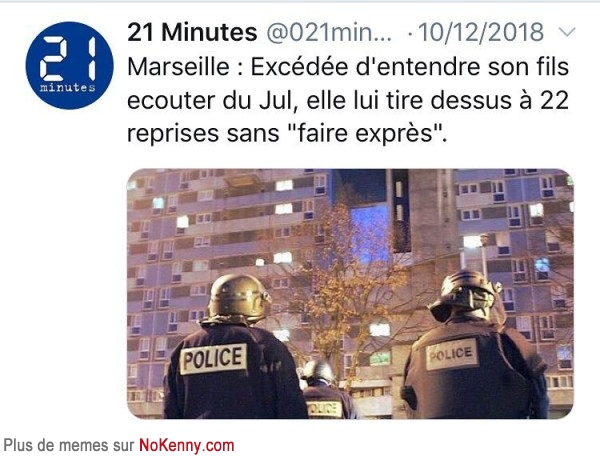The height and width of the screenshot is (456, 600).
Task: Visit the @021min… handle
Action: point(329,33)
